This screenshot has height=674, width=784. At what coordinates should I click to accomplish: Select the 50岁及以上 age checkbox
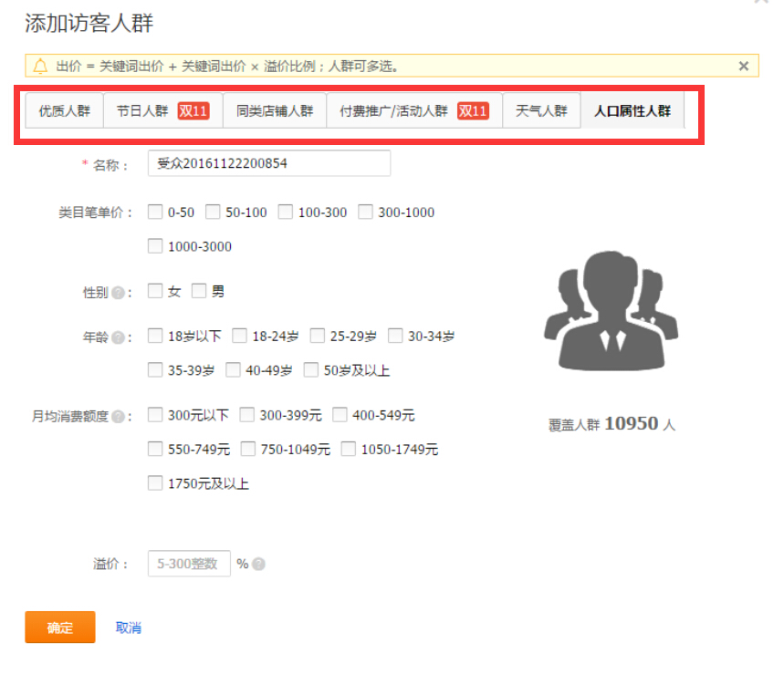(311, 369)
